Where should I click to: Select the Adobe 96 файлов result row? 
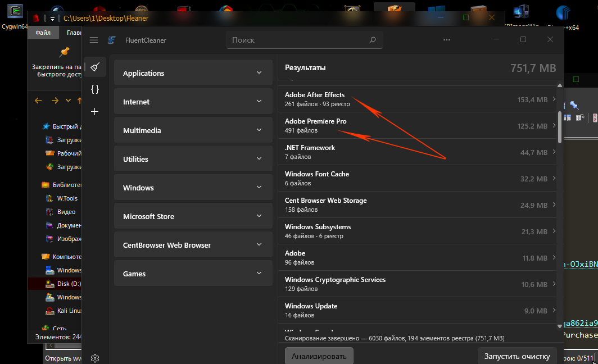pyautogui.click(x=417, y=258)
